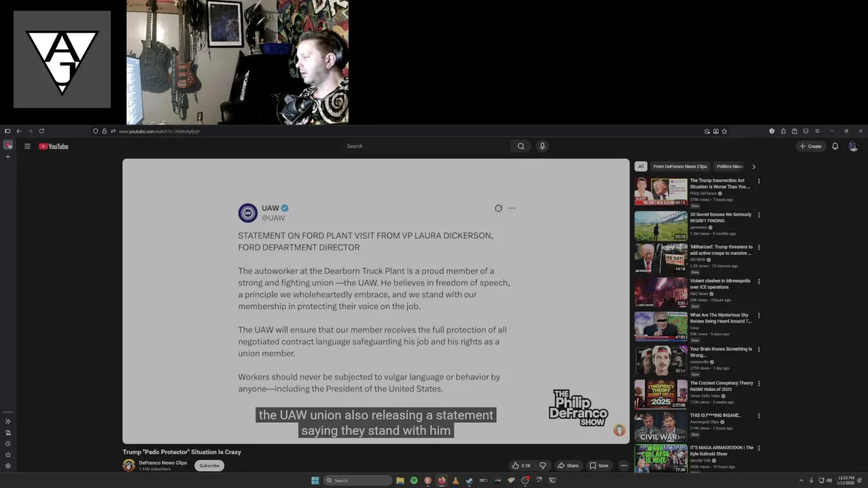Open Firefox from the taskbar
Image resolution: width=868 pixels, height=488 pixels.
441,481
